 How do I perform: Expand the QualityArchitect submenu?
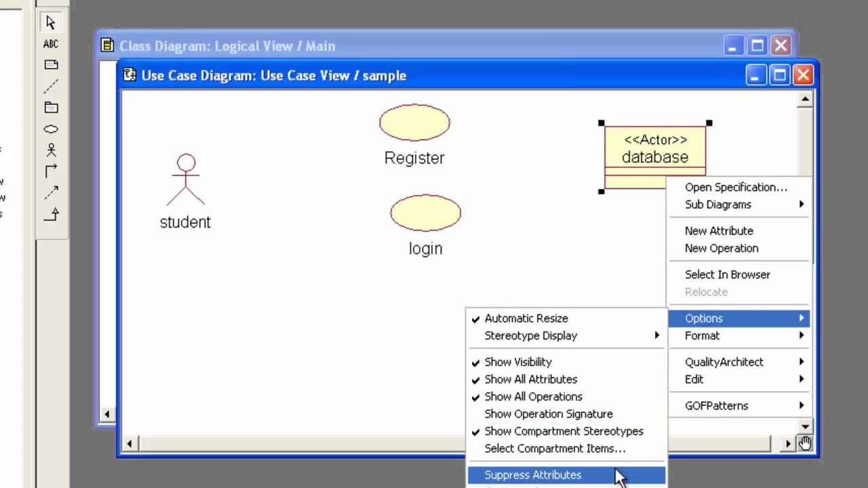739,362
